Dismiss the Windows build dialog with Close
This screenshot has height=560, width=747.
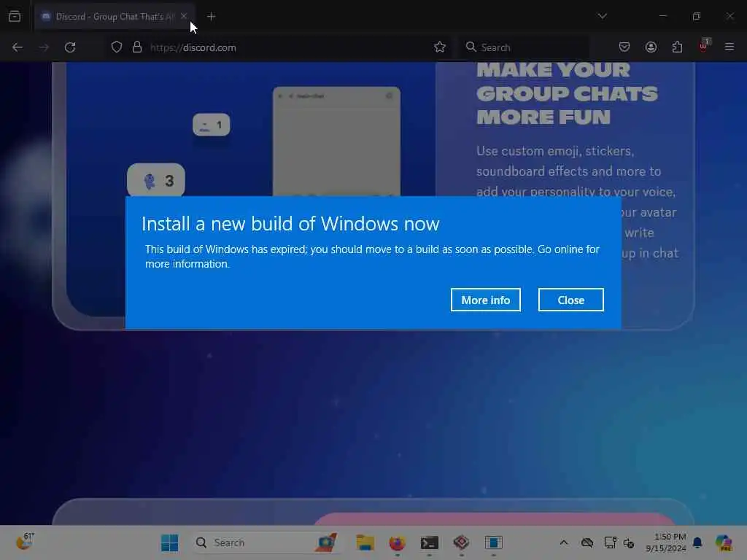pyautogui.click(x=570, y=300)
